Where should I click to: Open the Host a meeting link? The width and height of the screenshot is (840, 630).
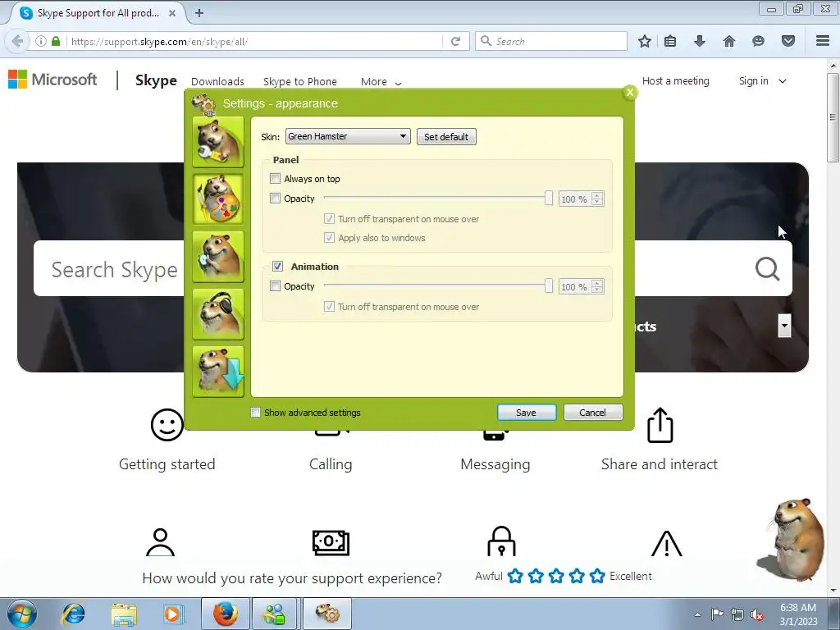point(676,81)
